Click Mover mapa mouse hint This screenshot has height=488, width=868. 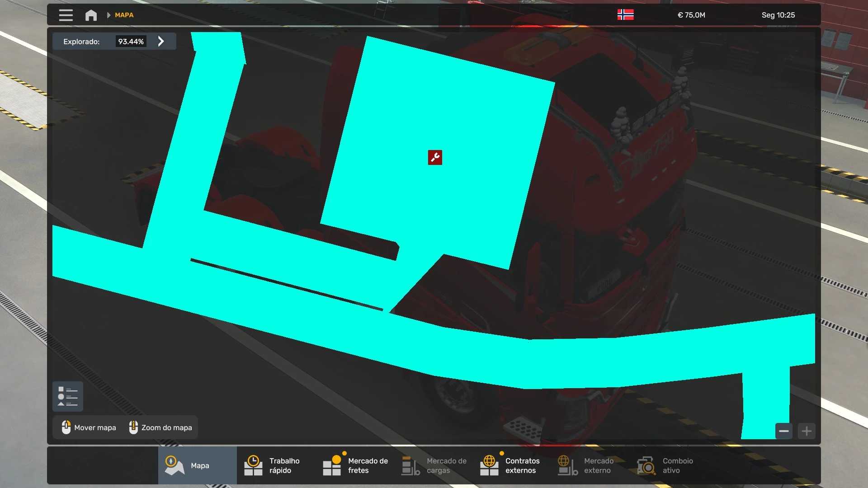[89, 427]
